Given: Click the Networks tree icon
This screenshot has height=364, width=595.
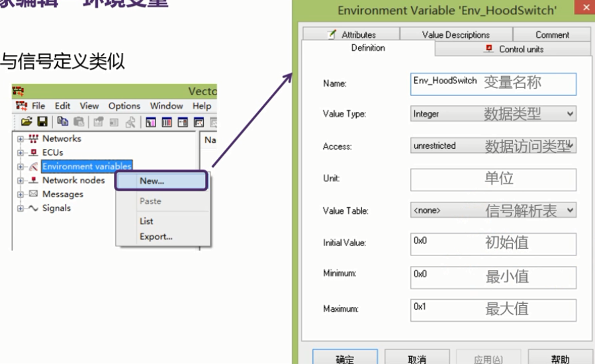Looking at the screenshot, I should pyautogui.click(x=33, y=138).
